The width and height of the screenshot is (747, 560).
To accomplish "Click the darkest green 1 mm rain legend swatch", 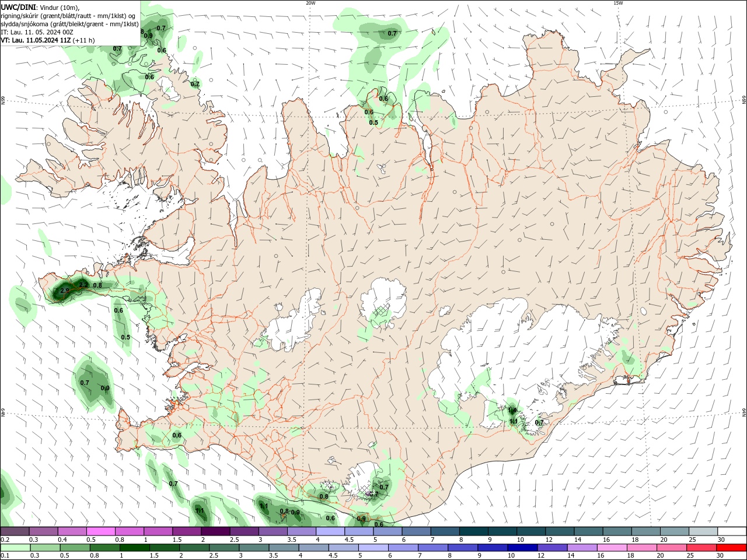I will coord(135,548).
